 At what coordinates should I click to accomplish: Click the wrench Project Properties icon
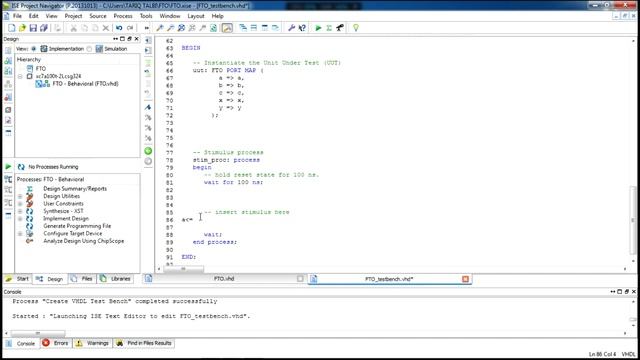click(x=291, y=28)
